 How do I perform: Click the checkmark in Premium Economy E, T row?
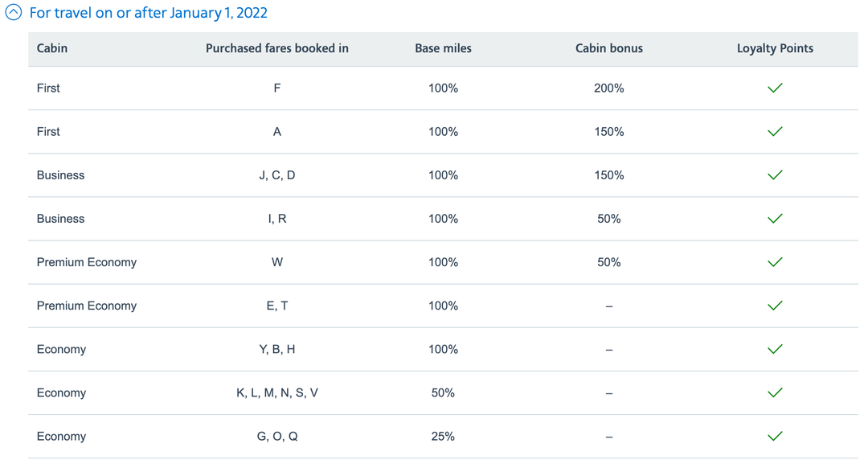coord(775,306)
